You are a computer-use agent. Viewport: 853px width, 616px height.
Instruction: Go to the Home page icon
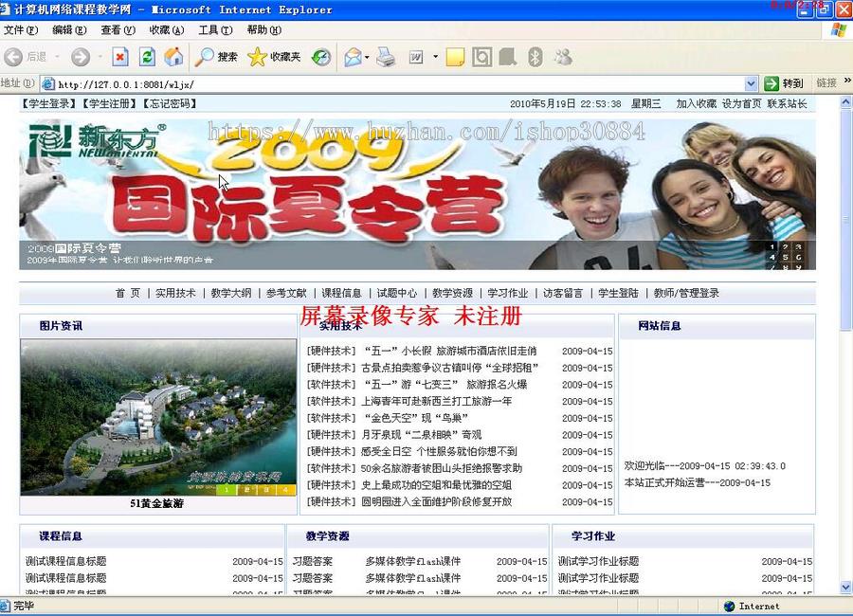tap(173, 57)
